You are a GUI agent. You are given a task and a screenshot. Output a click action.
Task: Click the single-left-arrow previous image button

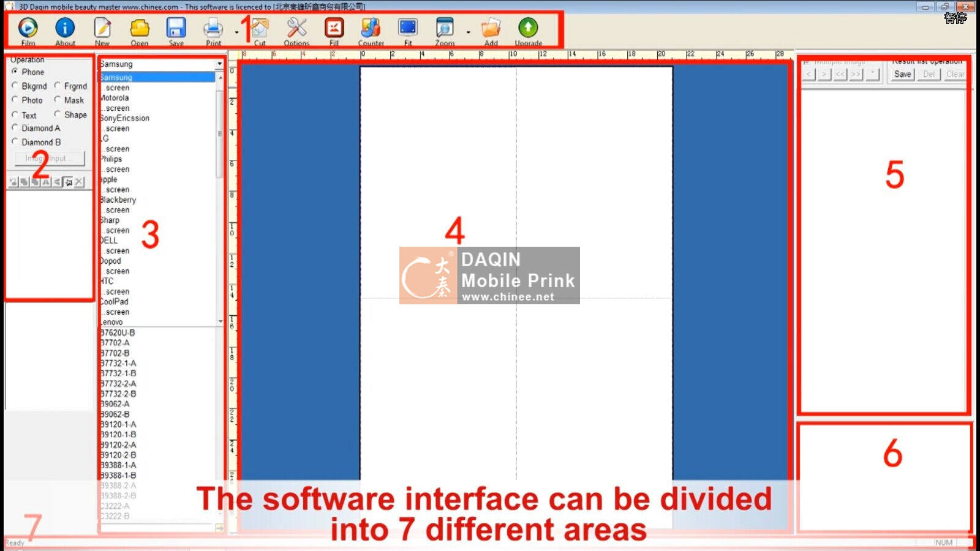tap(809, 74)
